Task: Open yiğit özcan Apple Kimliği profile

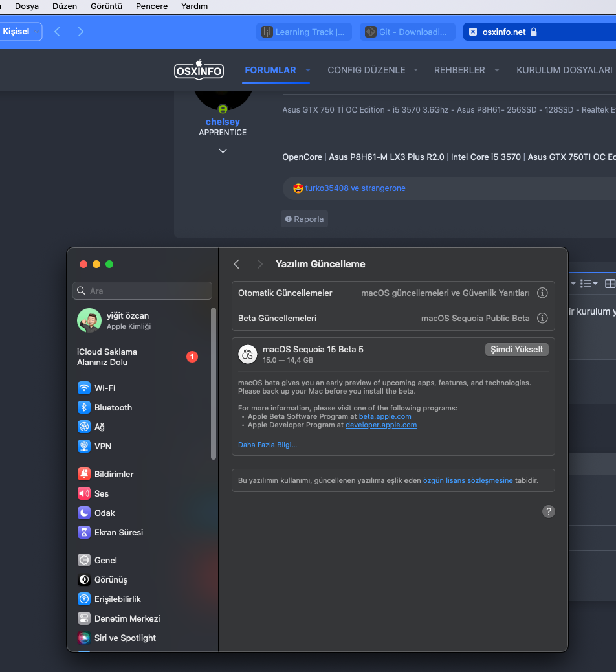Action: coord(115,320)
